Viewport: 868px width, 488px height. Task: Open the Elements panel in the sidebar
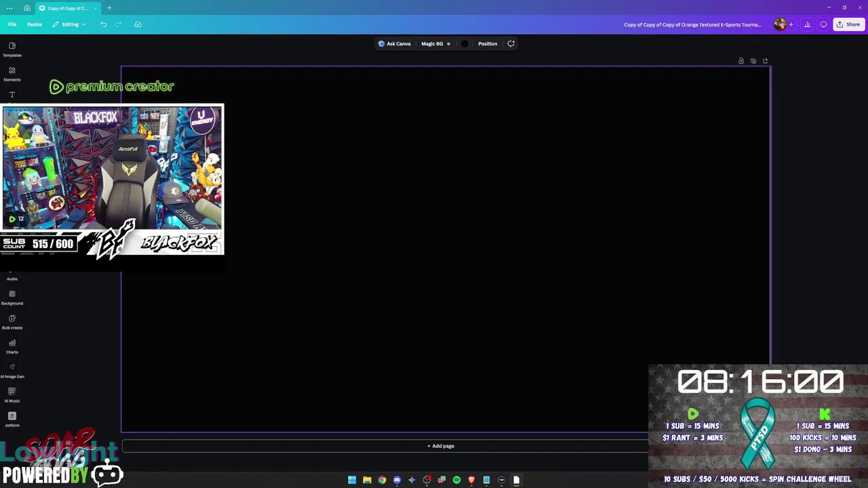[x=12, y=74]
